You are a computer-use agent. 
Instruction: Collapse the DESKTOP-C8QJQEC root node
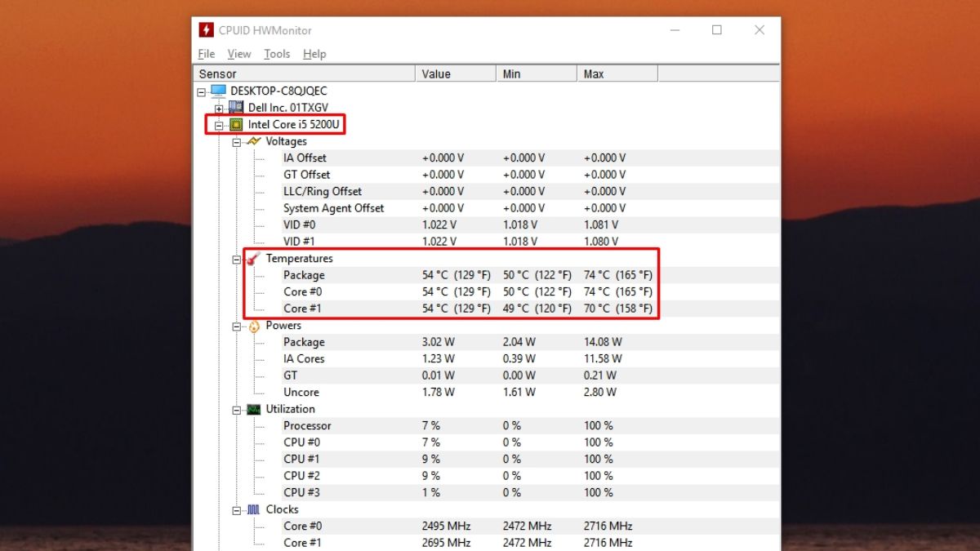pos(202,91)
